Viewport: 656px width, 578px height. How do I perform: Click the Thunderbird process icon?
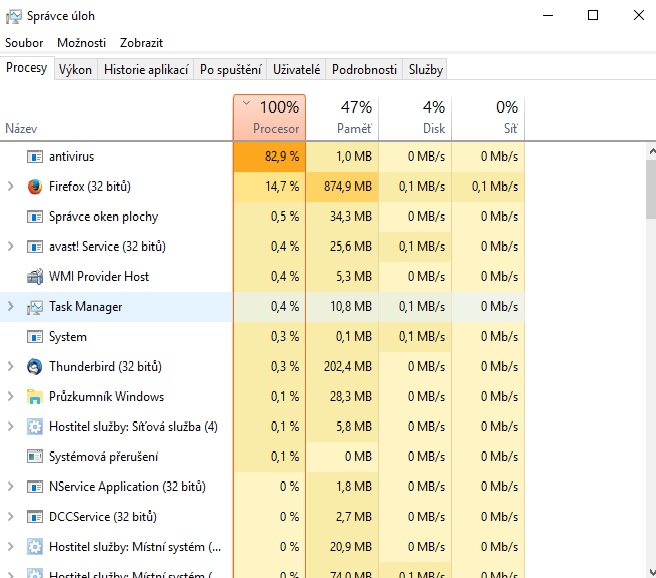(35, 367)
